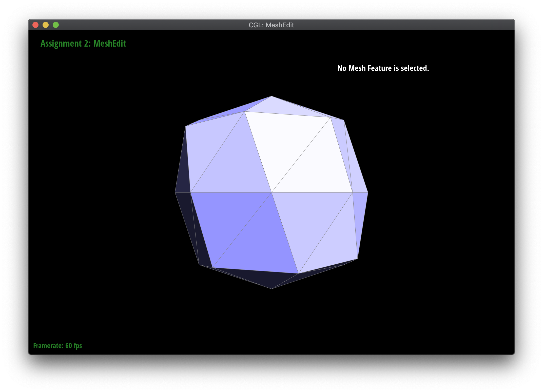Click the 'CGL: MeshEdit' window title
The width and height of the screenshot is (543, 392).
[x=271, y=25]
